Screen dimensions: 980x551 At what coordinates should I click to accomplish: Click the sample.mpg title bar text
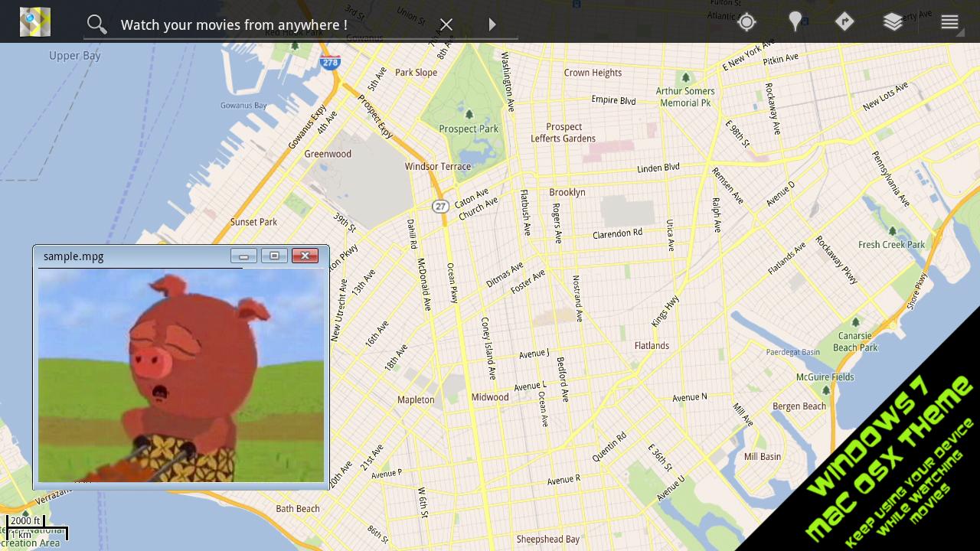tap(73, 256)
